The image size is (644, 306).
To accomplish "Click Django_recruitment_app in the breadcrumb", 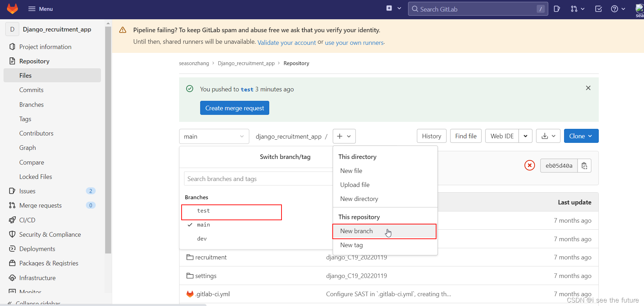I will 246,63.
